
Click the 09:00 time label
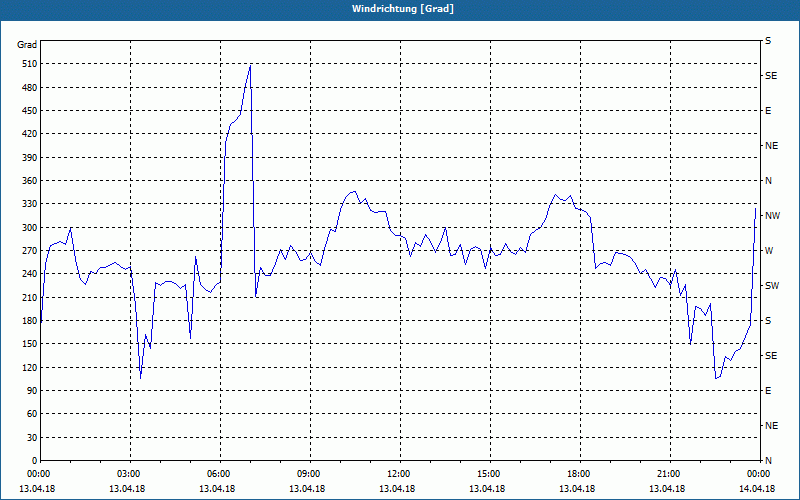click(x=309, y=474)
